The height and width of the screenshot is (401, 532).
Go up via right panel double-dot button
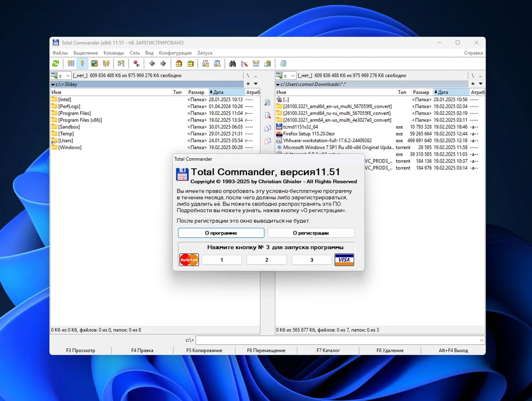coord(481,76)
